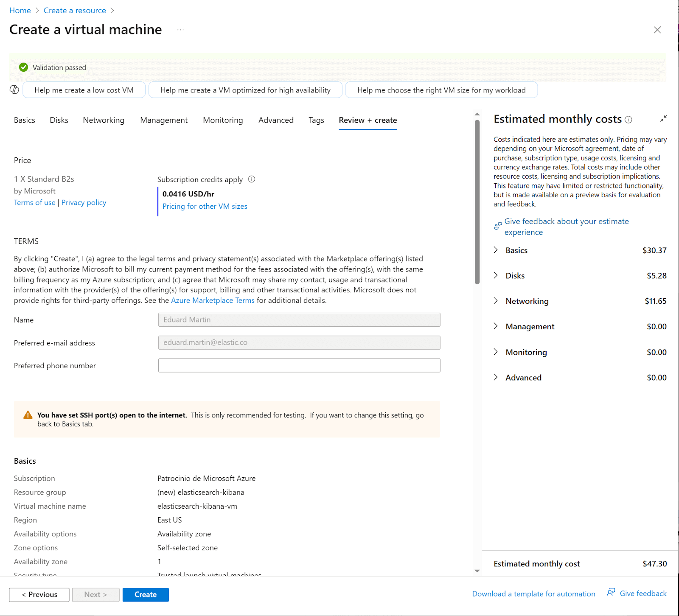679x616 pixels.
Task: Click the feedback icon for estimate experience
Action: (497, 225)
